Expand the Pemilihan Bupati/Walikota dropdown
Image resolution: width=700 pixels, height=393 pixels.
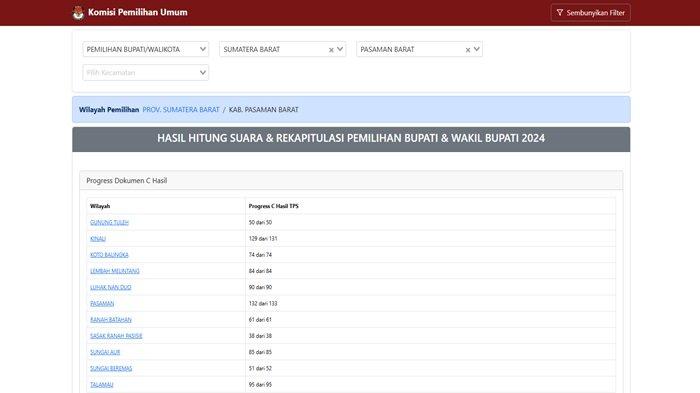click(146, 49)
